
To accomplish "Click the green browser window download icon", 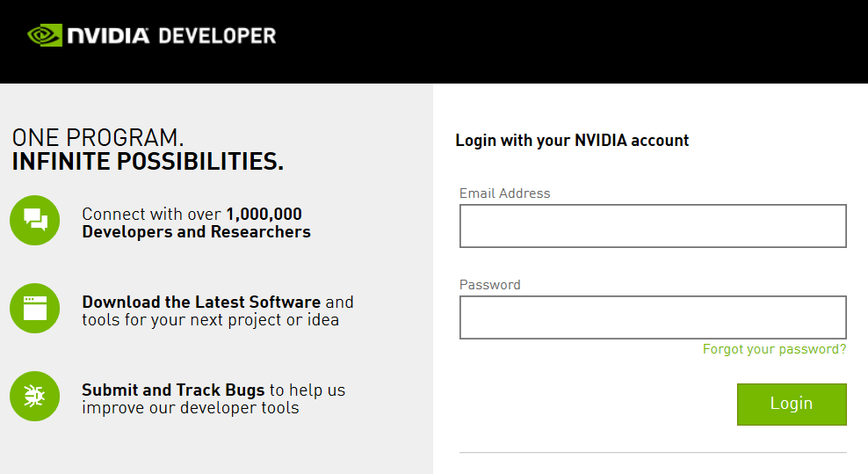I will (35, 309).
